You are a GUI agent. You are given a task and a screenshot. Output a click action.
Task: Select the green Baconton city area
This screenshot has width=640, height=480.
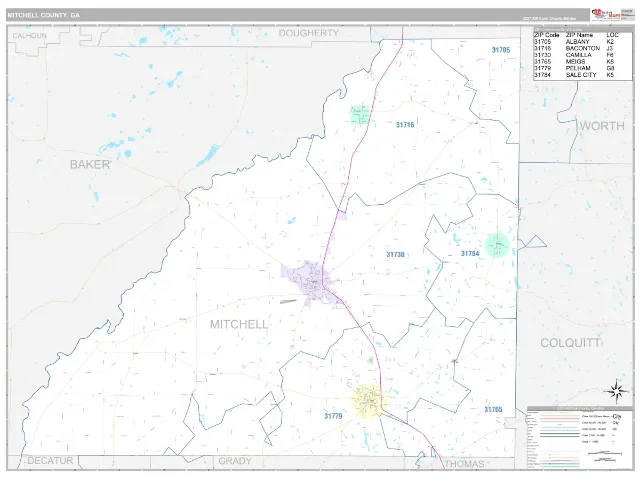tap(360, 114)
